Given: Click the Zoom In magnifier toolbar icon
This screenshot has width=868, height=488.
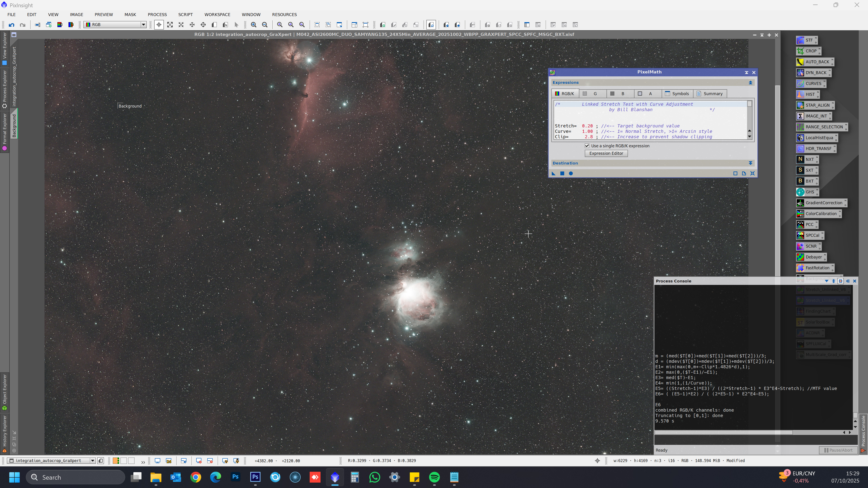Looking at the screenshot, I should (254, 25).
